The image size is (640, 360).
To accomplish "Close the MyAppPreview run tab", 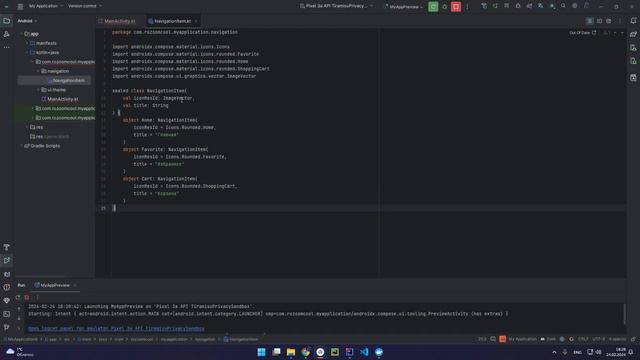I will click(75, 285).
